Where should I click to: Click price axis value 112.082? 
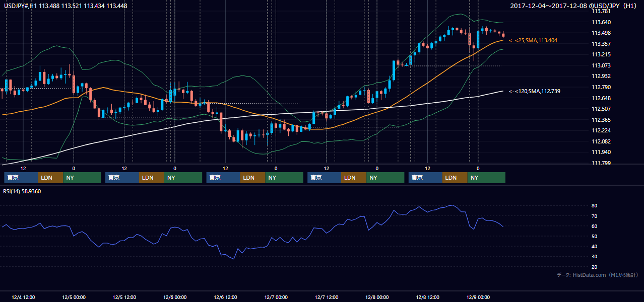(601, 141)
